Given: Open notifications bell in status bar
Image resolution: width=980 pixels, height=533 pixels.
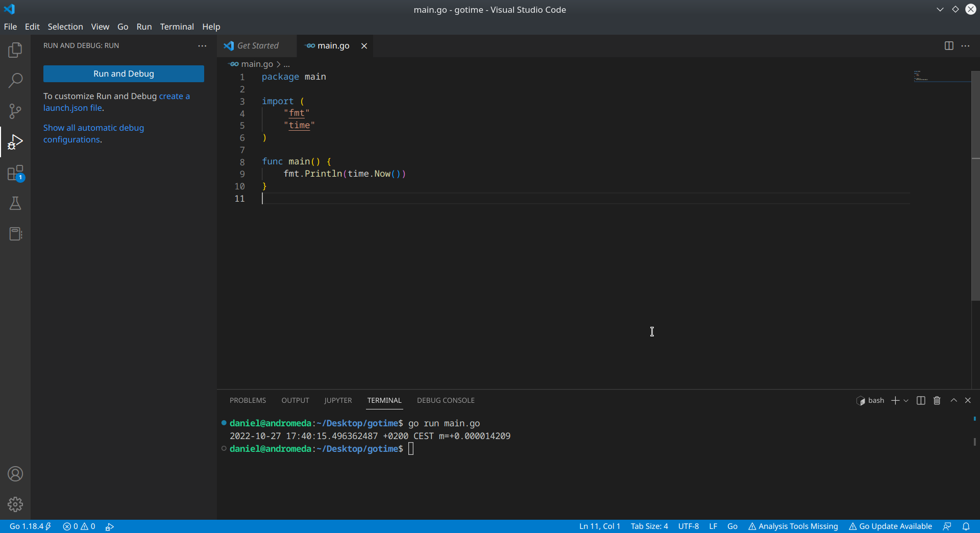Looking at the screenshot, I should pos(967,526).
